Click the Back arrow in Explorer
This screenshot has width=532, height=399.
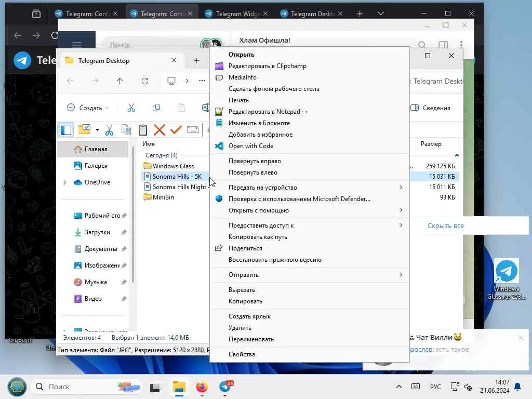[70, 81]
